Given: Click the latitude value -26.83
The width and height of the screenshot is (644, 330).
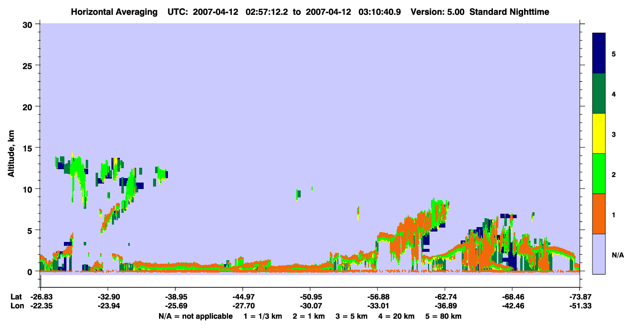Looking at the screenshot, I should 41,297.
